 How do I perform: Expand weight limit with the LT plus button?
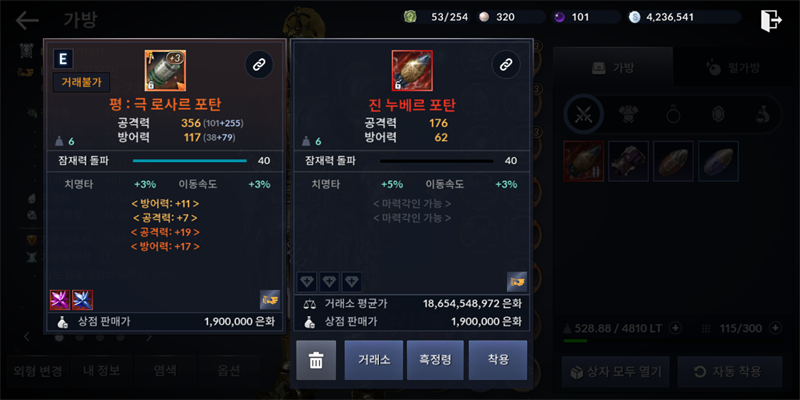(674, 328)
